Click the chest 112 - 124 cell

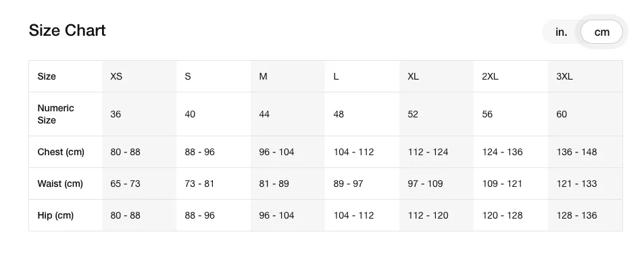coord(437,152)
